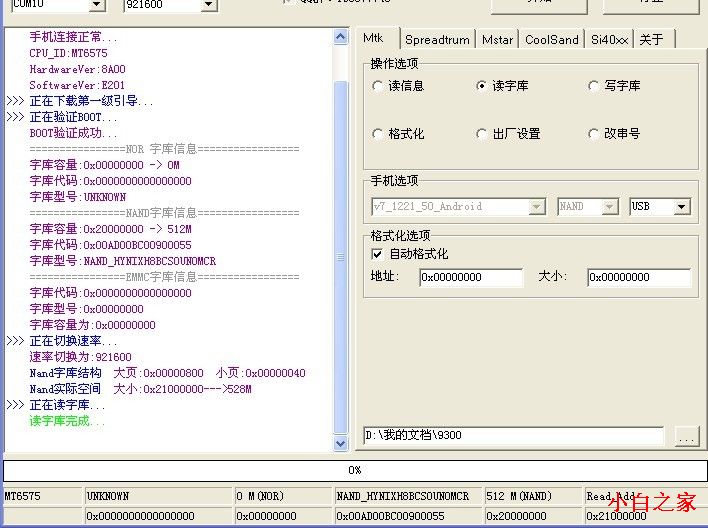Click the log panel scrollbar thumb

341,257
